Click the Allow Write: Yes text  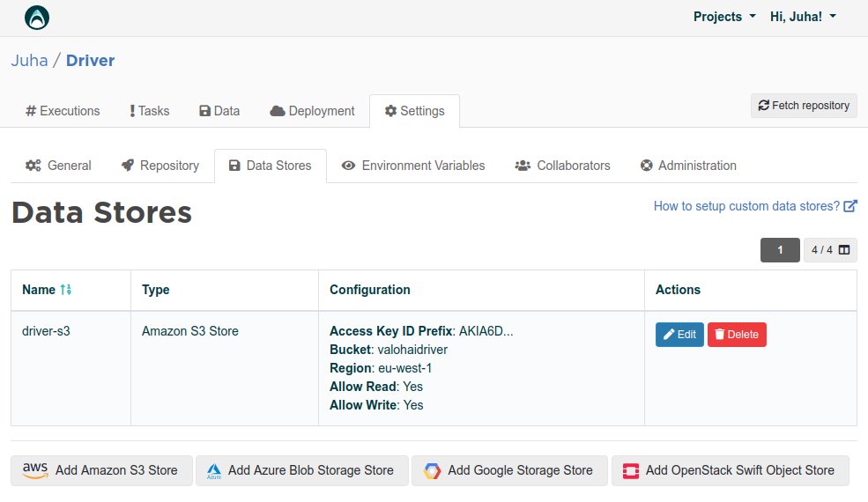[376, 405]
